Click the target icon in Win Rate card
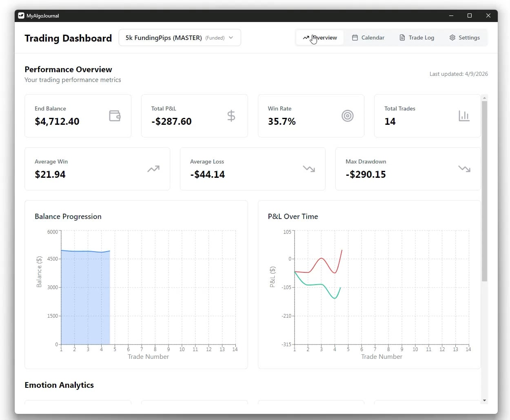Viewport: 510px width, 420px height. [x=347, y=116]
